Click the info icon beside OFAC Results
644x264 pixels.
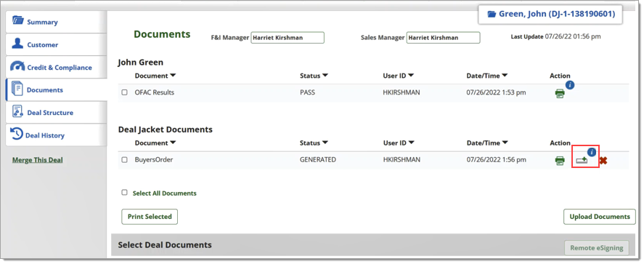(x=569, y=85)
